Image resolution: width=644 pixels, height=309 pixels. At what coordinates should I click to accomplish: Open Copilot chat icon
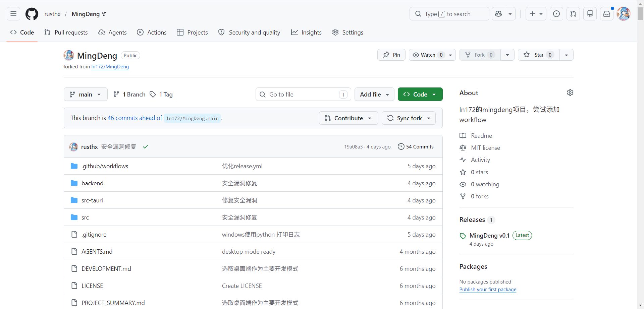tap(498, 14)
